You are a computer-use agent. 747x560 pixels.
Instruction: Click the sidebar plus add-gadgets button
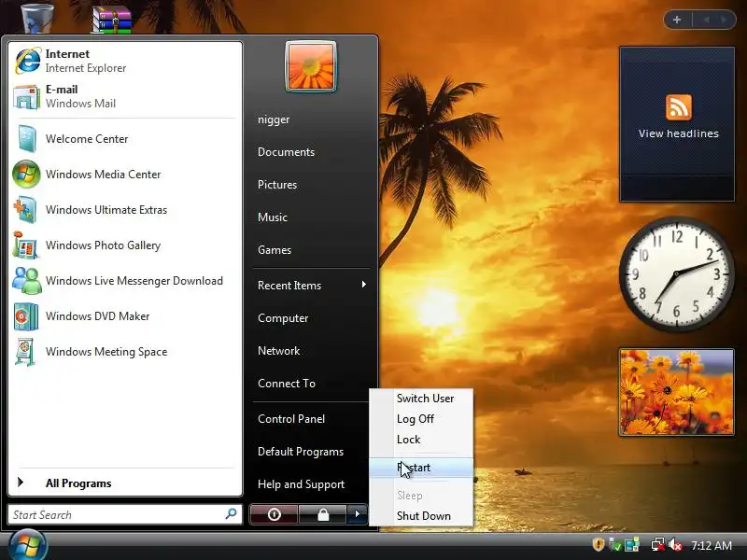coord(677,20)
